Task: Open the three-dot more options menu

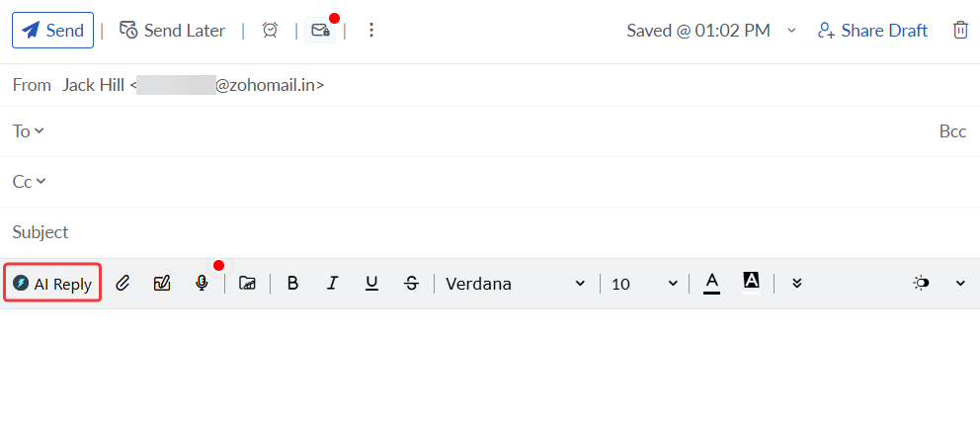Action: (x=371, y=31)
